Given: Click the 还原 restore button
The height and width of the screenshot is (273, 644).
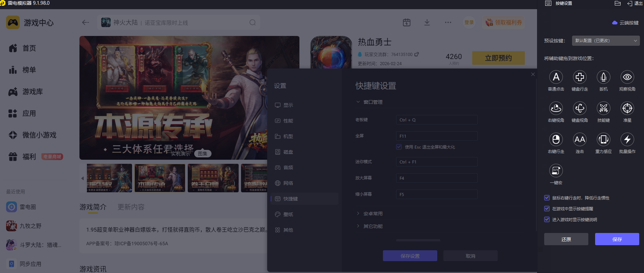Looking at the screenshot, I should pos(566,239).
